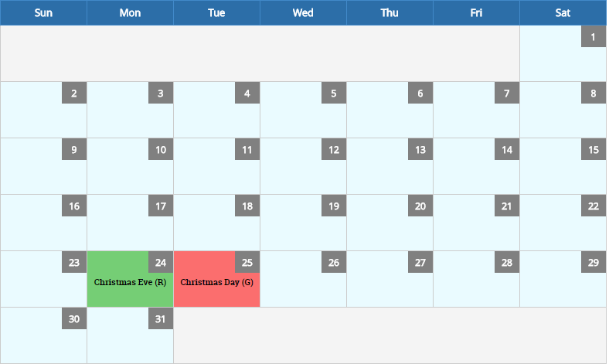Viewport: 609px width, 364px height.
Task: Select the green Christmas Eve cell
Action: point(130,279)
